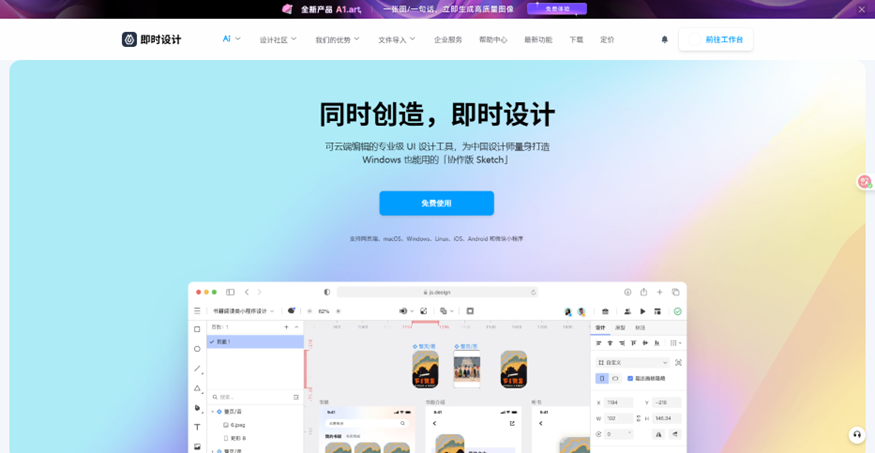Viewport: 875px width, 453px height.
Task: Select the Text tool in editor preview
Action: tap(197, 427)
